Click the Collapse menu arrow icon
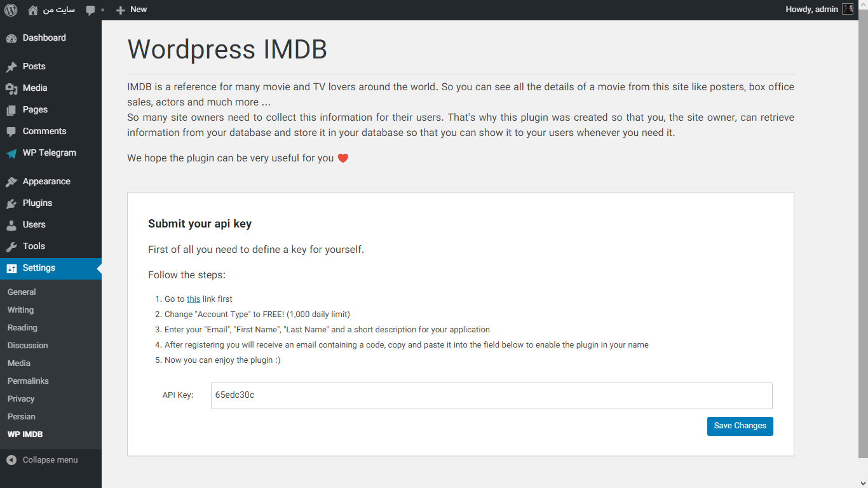 [x=11, y=459]
